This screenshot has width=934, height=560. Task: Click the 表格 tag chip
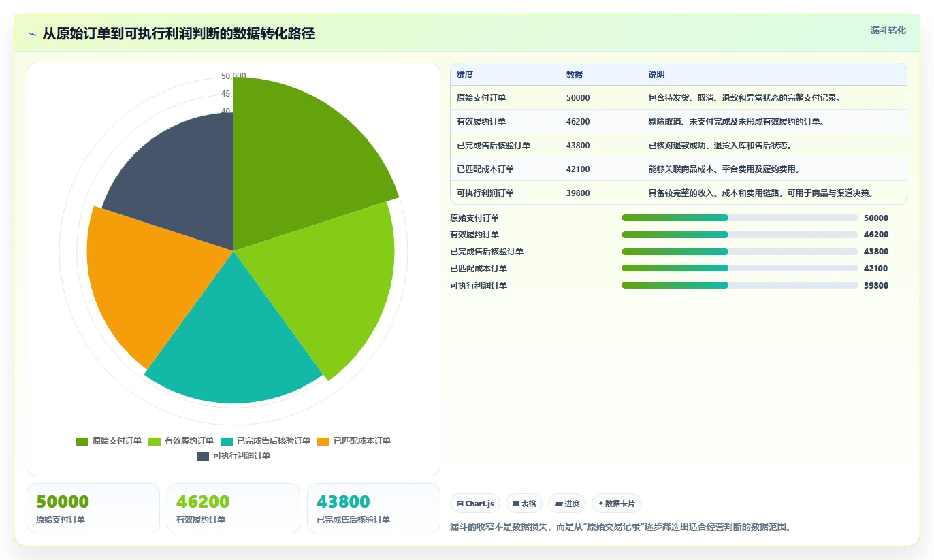pyautogui.click(x=524, y=504)
